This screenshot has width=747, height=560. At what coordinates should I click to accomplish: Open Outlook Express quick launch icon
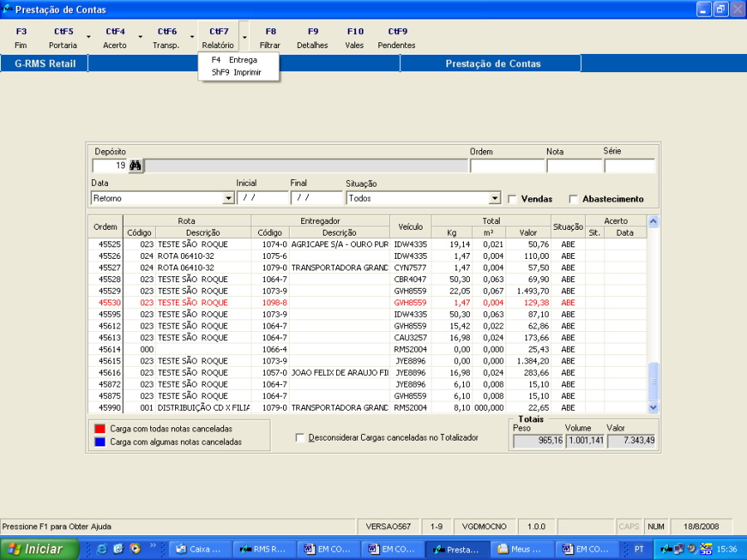tap(118, 549)
